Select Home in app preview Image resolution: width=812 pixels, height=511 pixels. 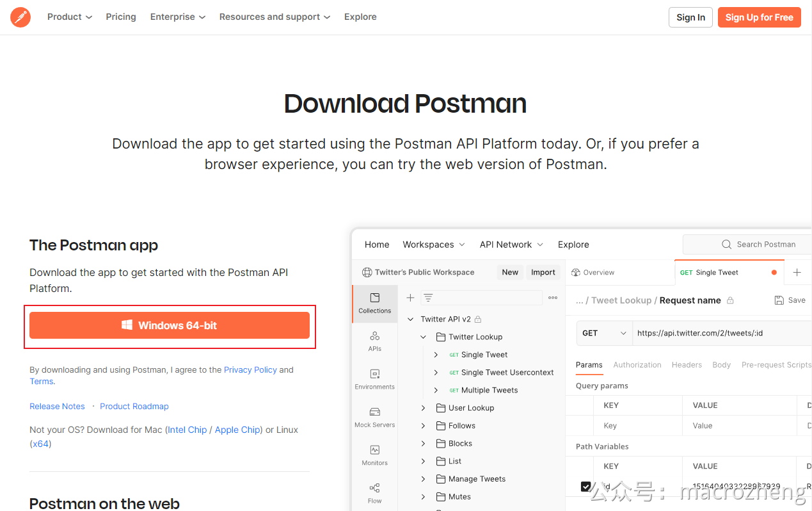tap(377, 245)
